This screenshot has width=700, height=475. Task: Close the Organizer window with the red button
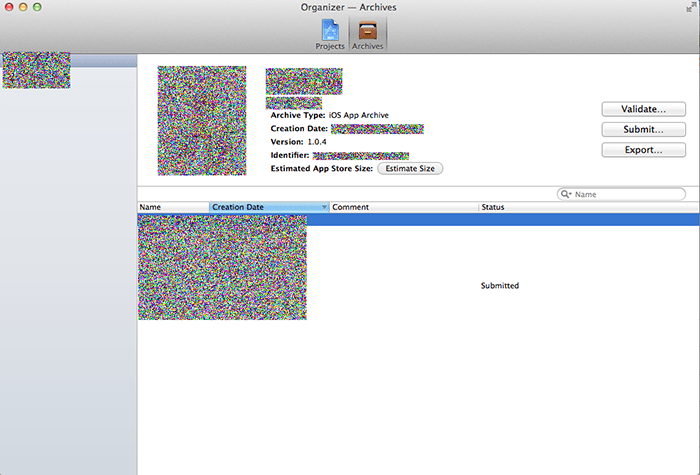(10, 7)
